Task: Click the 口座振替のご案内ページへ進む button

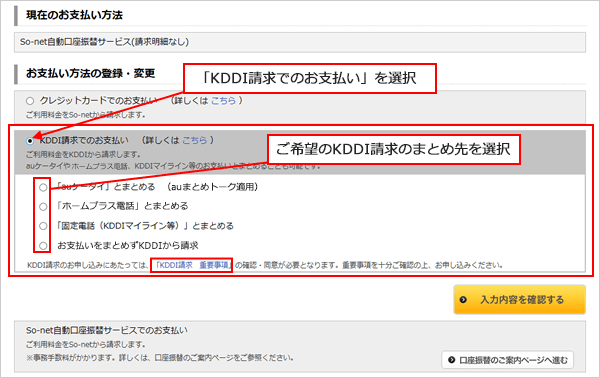Action: click(x=507, y=360)
